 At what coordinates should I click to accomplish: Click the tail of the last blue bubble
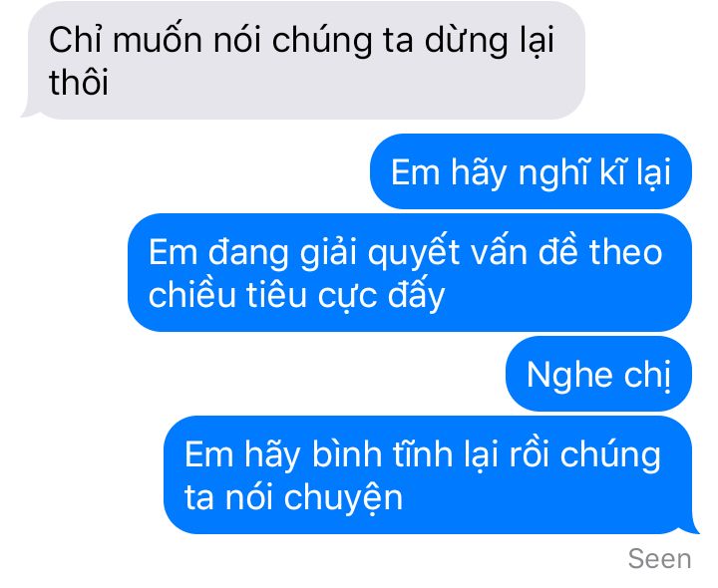[x=692, y=527]
